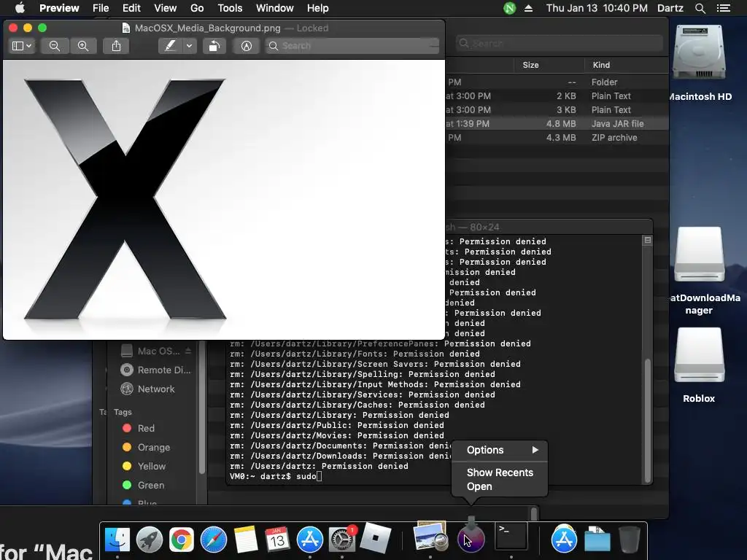Click the date and time in menu bar

597,8
